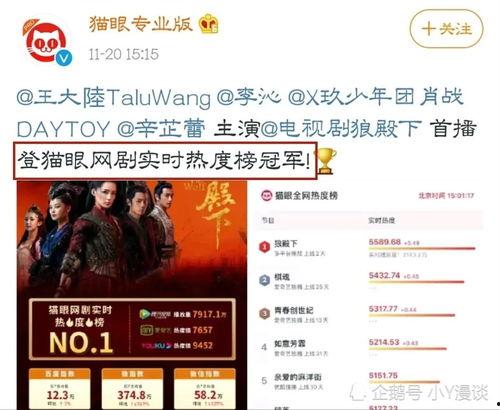Open the @王大陸TaluWang mention

coord(114,98)
